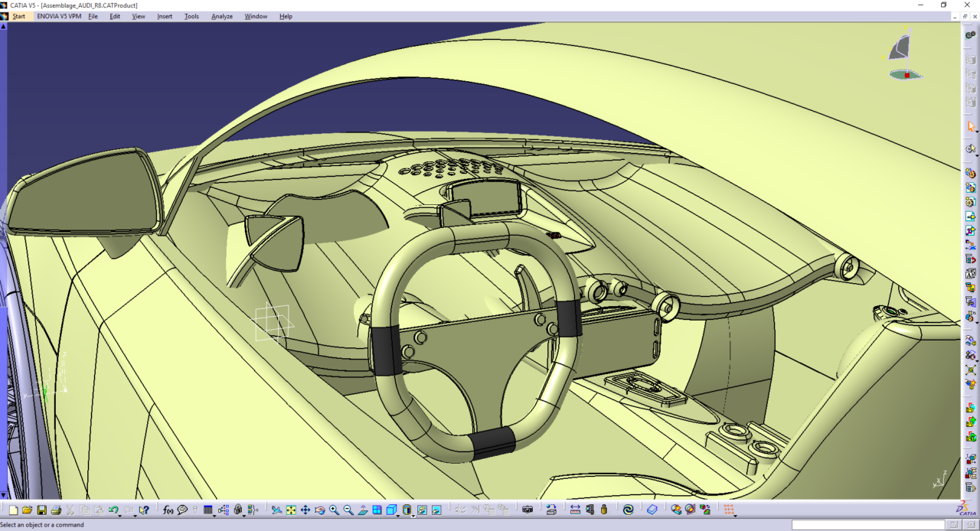Image resolution: width=980 pixels, height=531 pixels.
Task: Expand the view mode shading dropdown arrow
Action: 413,515
